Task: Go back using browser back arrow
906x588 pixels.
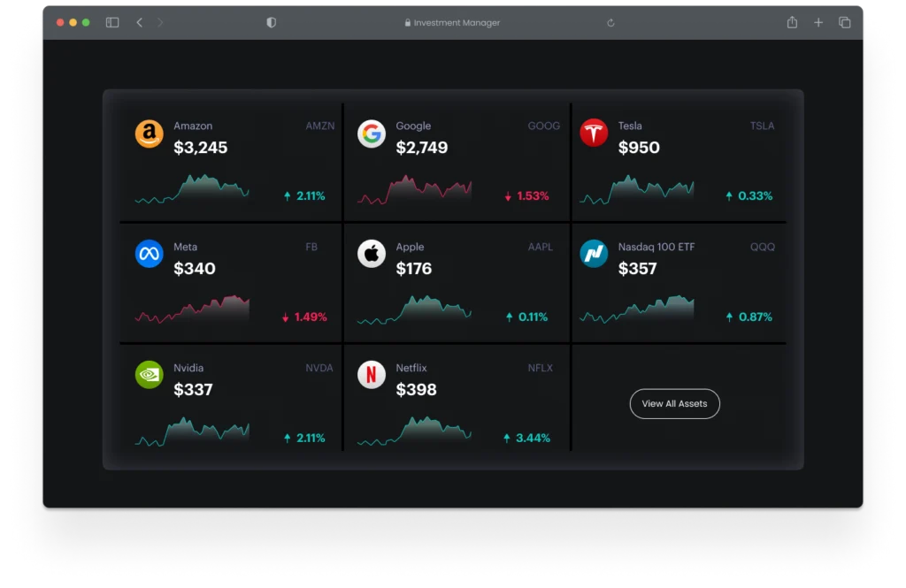Action: point(139,22)
